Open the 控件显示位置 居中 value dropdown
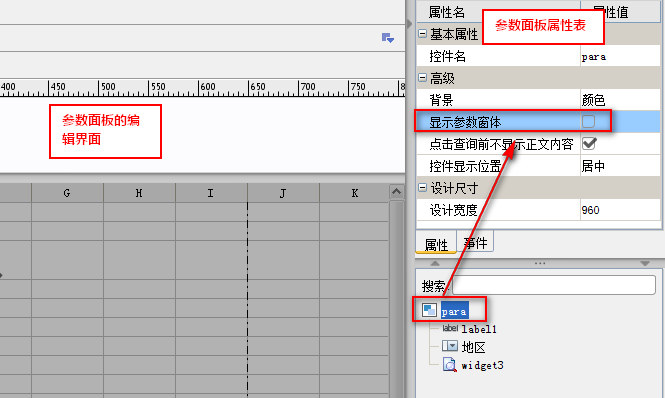 point(620,166)
